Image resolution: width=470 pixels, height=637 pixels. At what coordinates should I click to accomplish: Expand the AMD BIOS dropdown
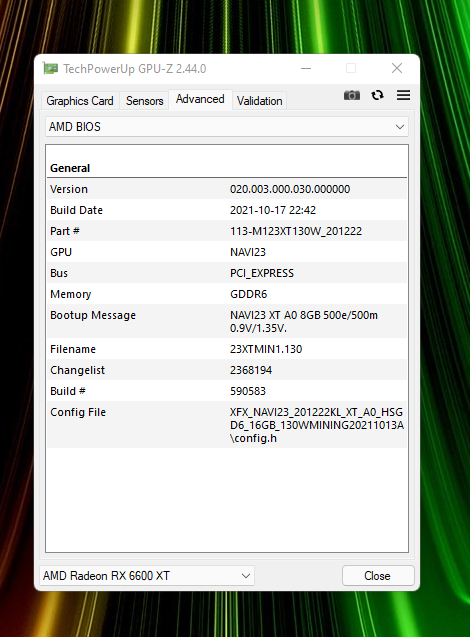click(227, 127)
